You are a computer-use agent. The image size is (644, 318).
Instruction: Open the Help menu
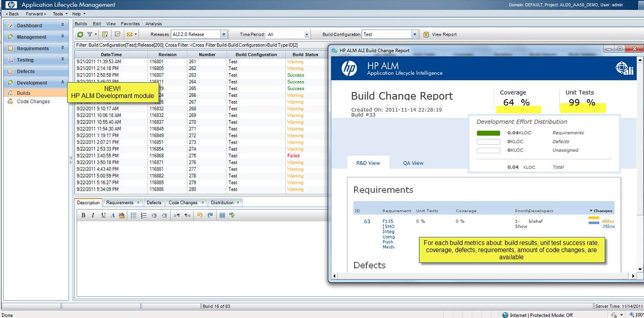tap(79, 14)
